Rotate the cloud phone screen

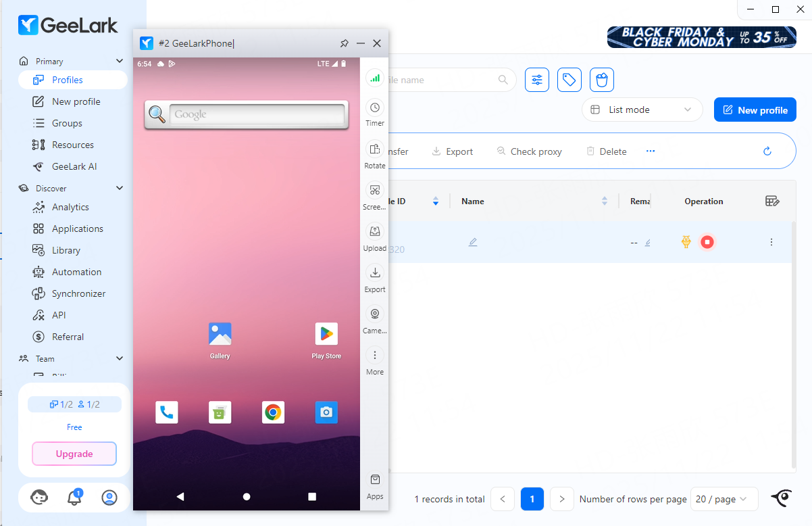click(374, 149)
